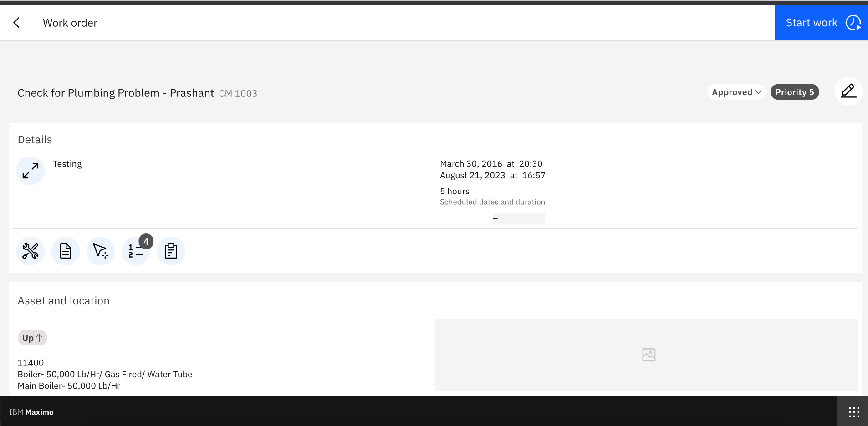Open the clipboard report work icon

[x=171, y=251]
